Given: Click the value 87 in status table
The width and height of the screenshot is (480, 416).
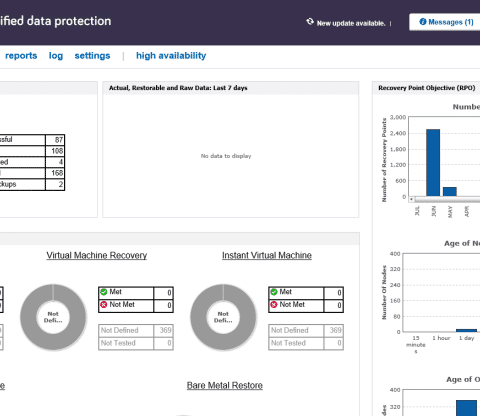Looking at the screenshot, I should [x=59, y=140].
